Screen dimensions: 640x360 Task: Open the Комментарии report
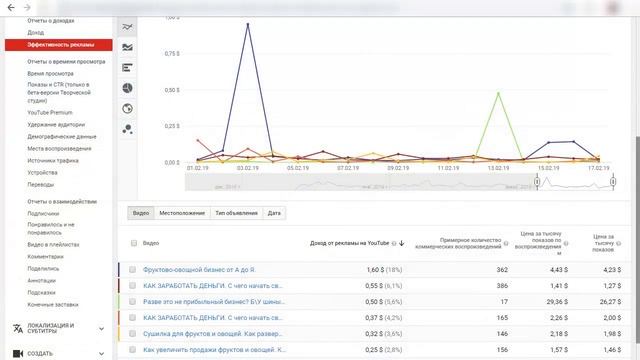[x=45, y=257]
